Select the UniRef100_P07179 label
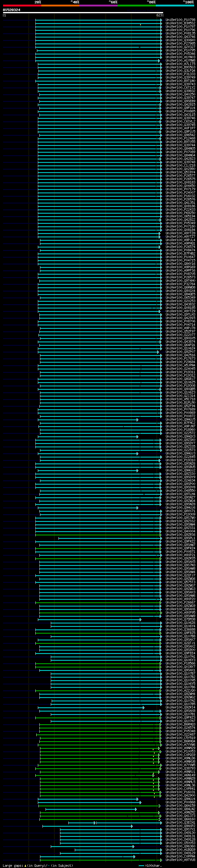 click(x=180, y=189)
